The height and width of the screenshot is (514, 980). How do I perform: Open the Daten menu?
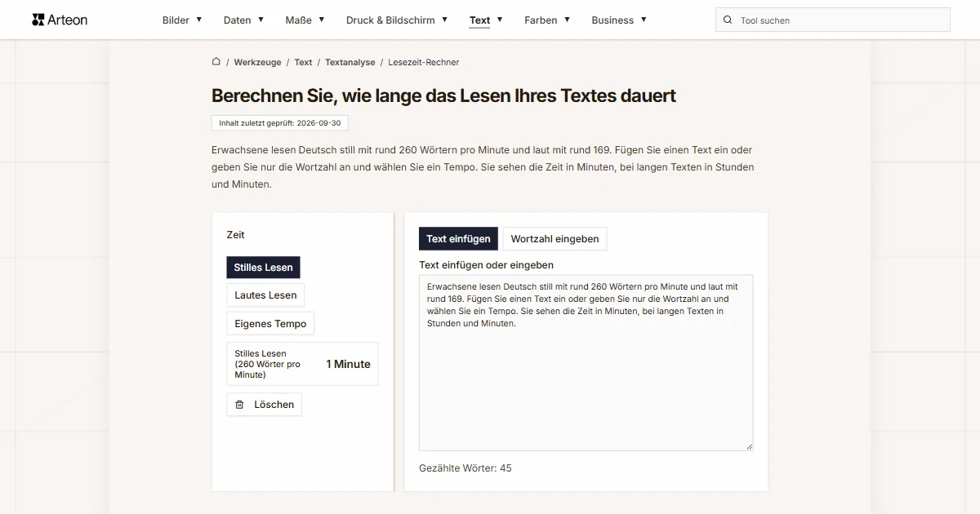pyautogui.click(x=237, y=20)
